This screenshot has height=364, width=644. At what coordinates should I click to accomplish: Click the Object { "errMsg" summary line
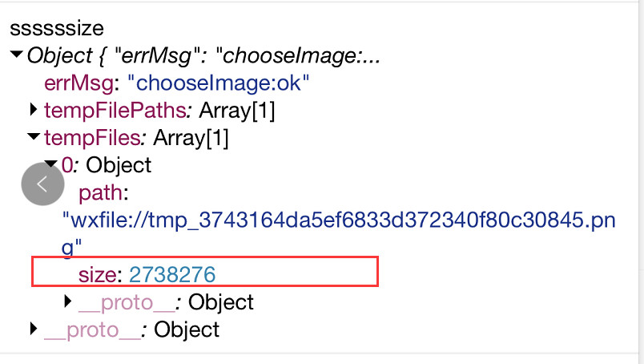203,56
